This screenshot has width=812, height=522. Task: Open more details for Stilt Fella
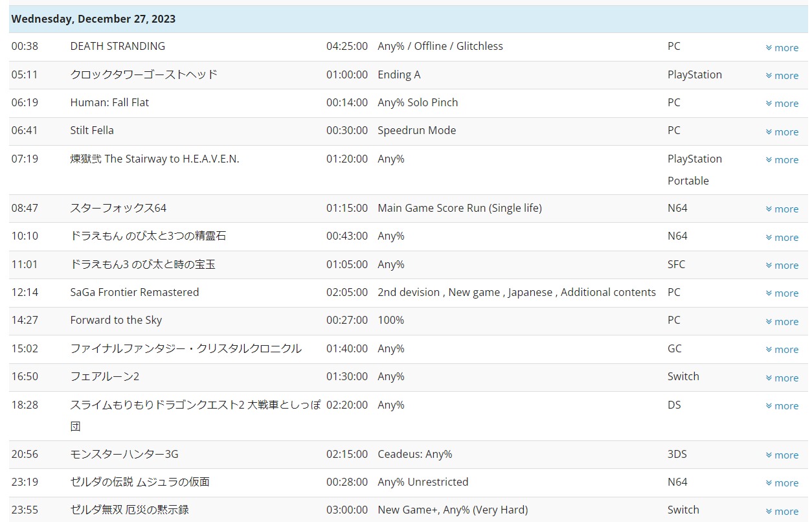(782, 131)
